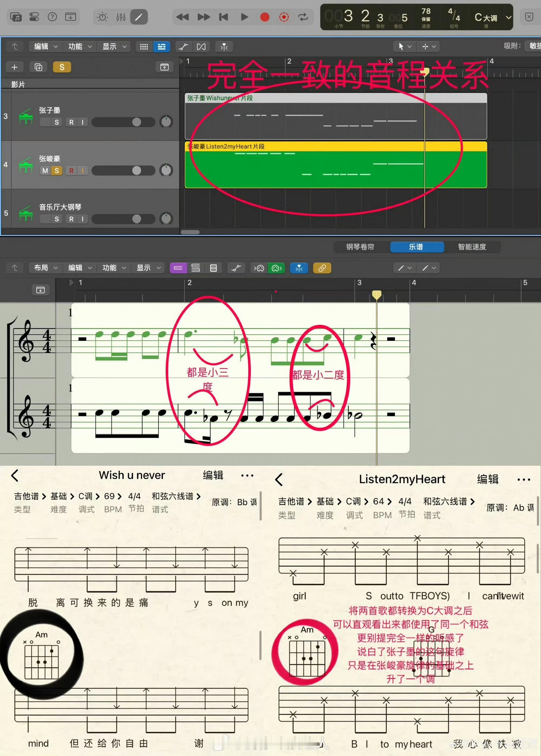Show the toolbar with the download-tray icon
541x756 pixels.
(x=70, y=17)
